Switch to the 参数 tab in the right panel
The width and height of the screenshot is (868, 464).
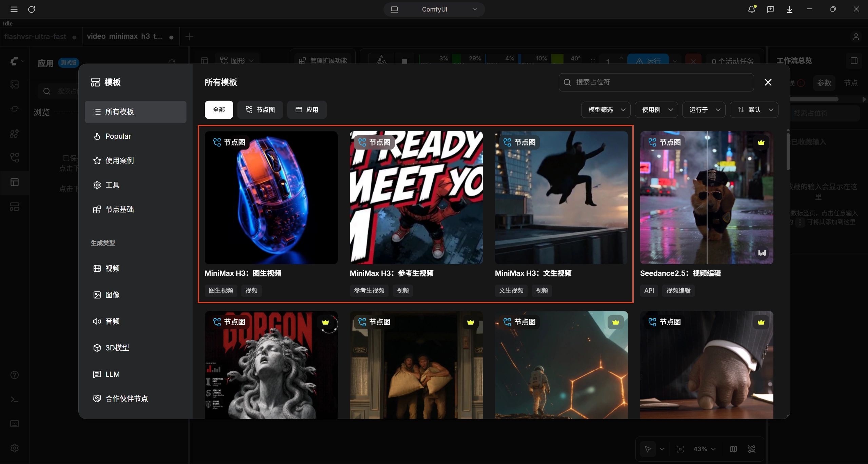[824, 83]
